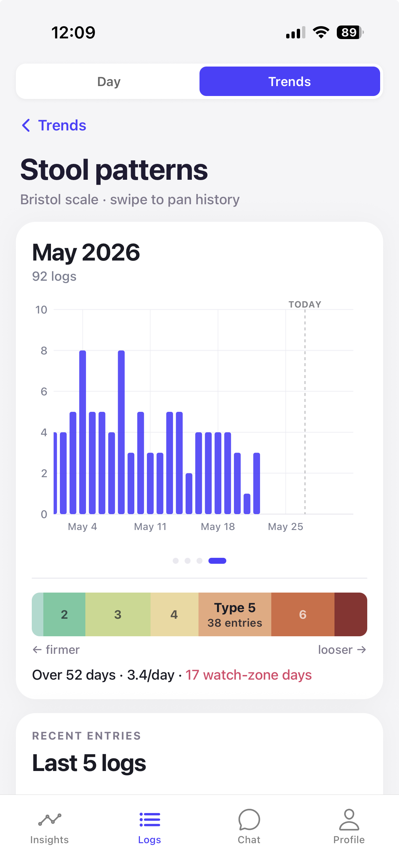Image resolution: width=399 pixels, height=868 pixels.
Task: Open the Chat bubble icon
Action: coord(249,819)
